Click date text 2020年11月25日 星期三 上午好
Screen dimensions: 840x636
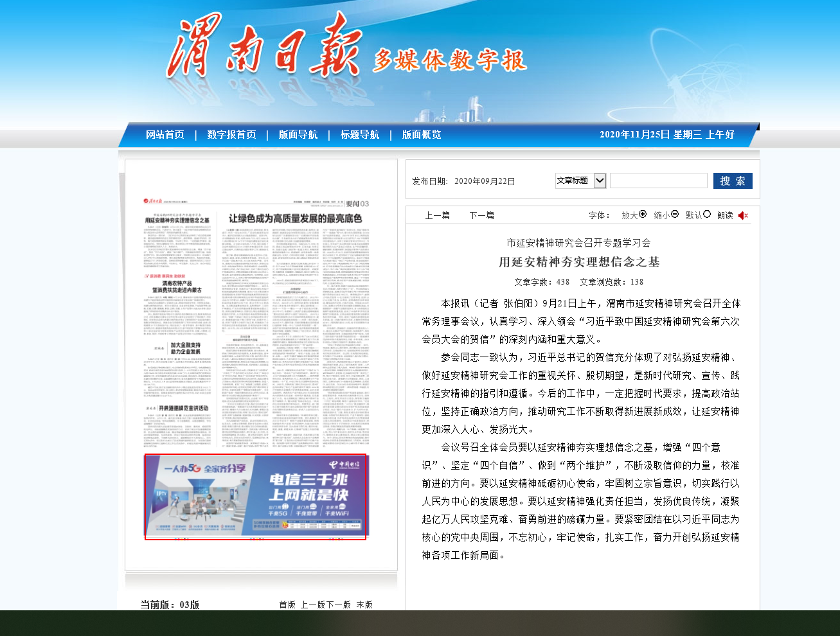667,134
